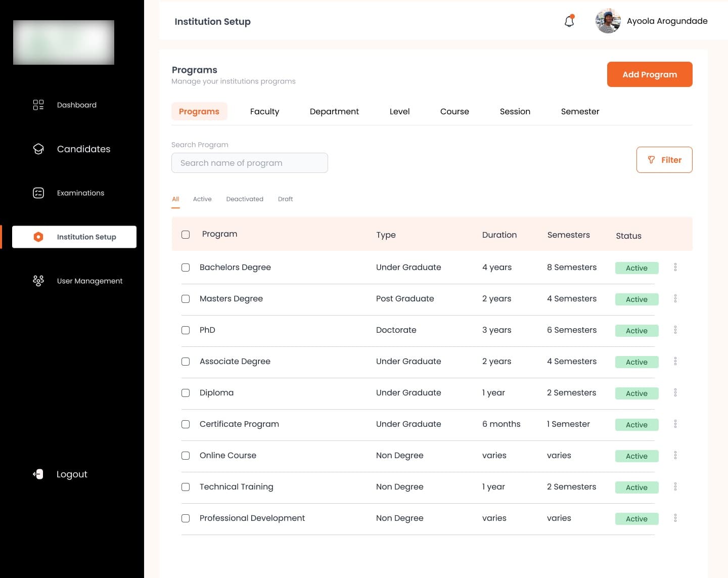The width and height of the screenshot is (728, 578).
Task: Open Candidates in the sidebar
Action: pyautogui.click(x=83, y=149)
